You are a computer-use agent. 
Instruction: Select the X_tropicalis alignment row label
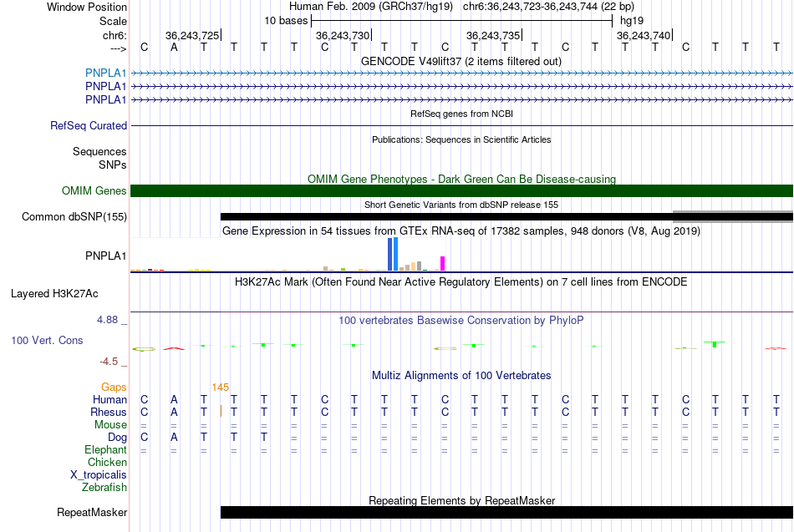tap(99, 475)
